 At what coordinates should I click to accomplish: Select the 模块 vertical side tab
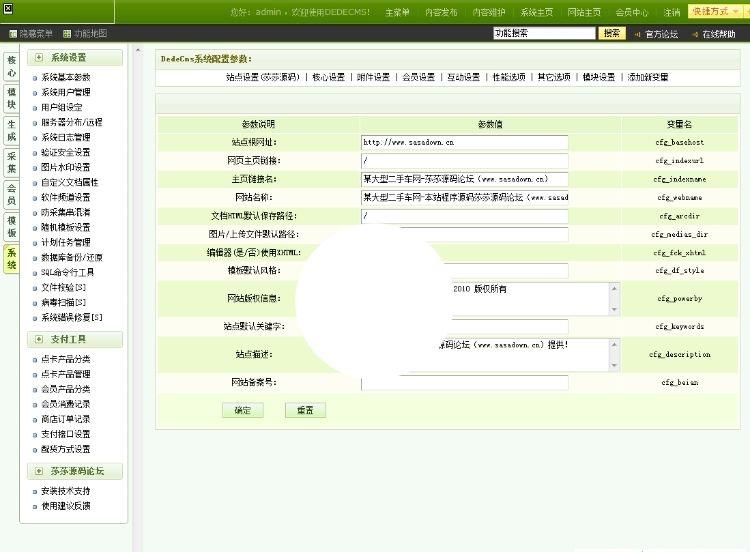tap(11, 98)
